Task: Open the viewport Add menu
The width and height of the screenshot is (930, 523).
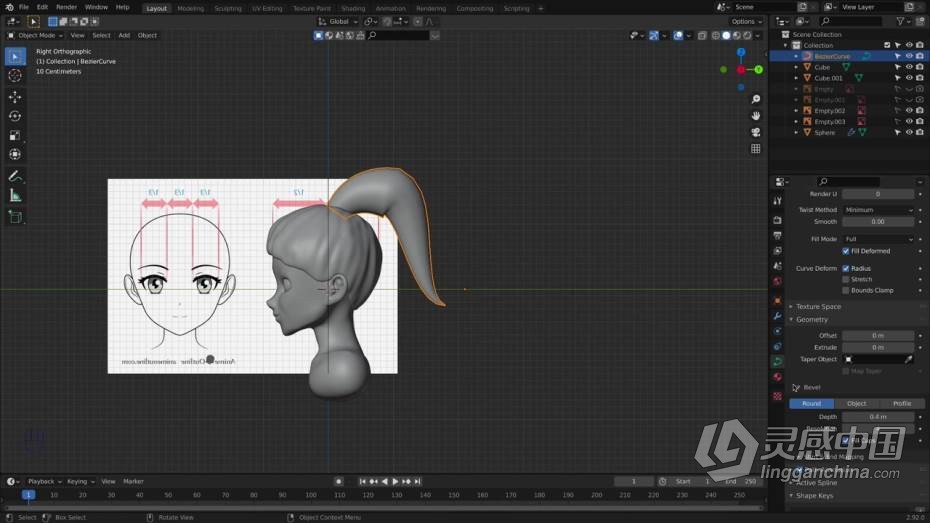Action: 124,36
